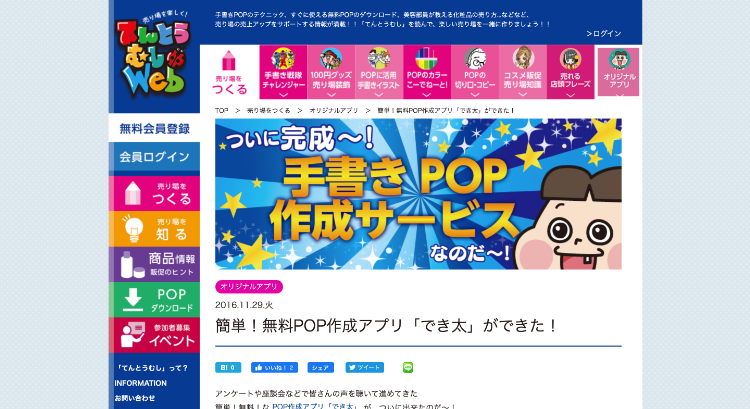Viewport: 750px width, 409px height.
Task: Open the 売り場を知る lightbulb sidebar button
Action: tap(154, 229)
